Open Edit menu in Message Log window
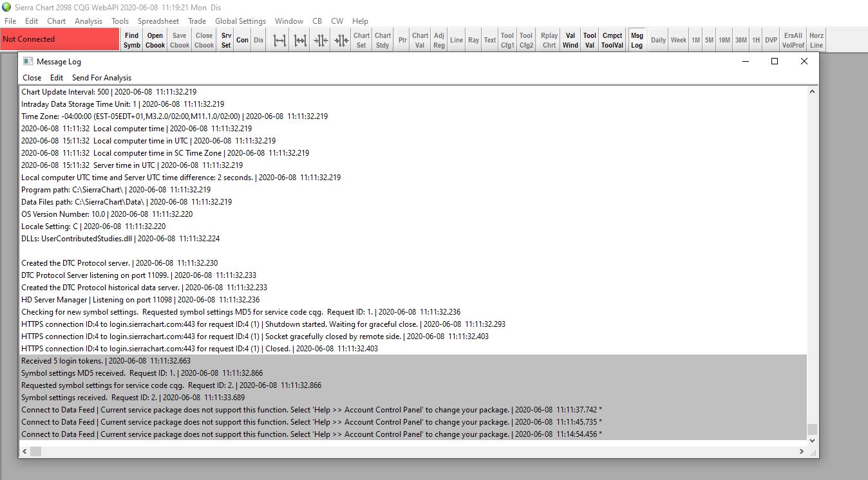The image size is (868, 480). click(57, 78)
